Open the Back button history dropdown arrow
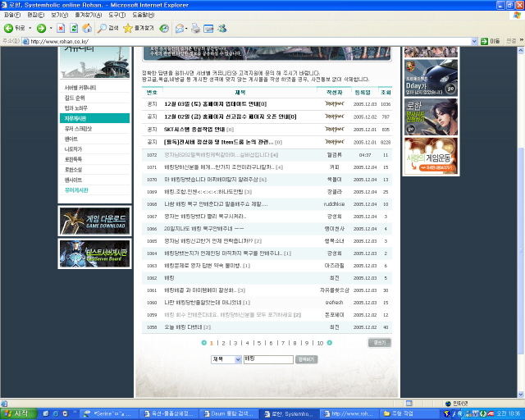Viewport: 525px width, 420px height. pyautogui.click(x=30, y=28)
